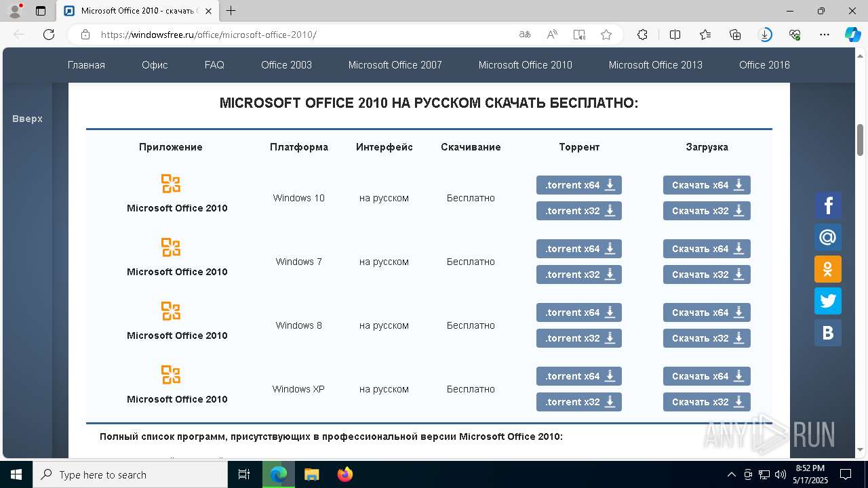Share page via Odnoklassniki icon
Image resolution: width=868 pixels, height=488 pixels.
(828, 269)
